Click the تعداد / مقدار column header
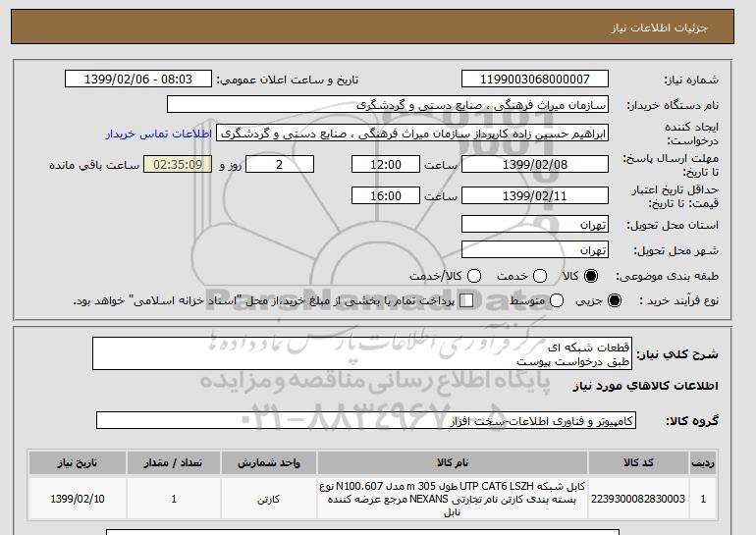The image size is (756, 535). (174, 462)
